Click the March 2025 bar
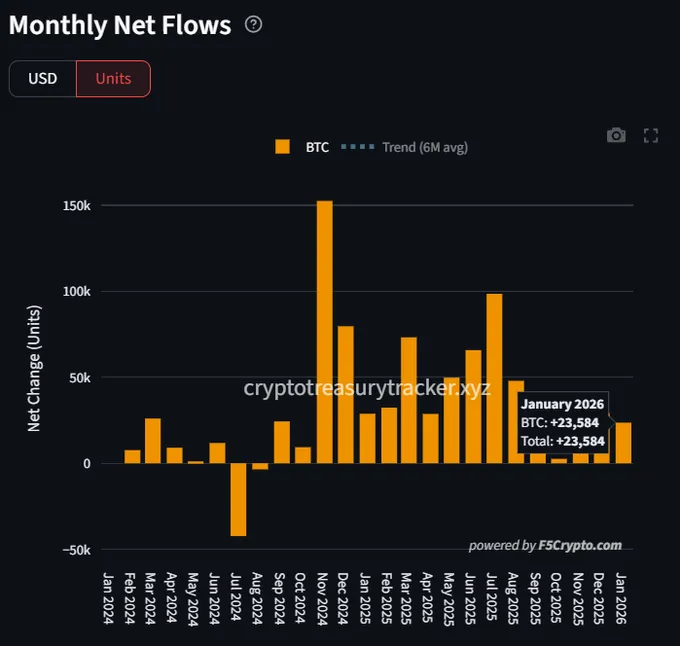The width and height of the screenshot is (680, 646). click(409, 400)
